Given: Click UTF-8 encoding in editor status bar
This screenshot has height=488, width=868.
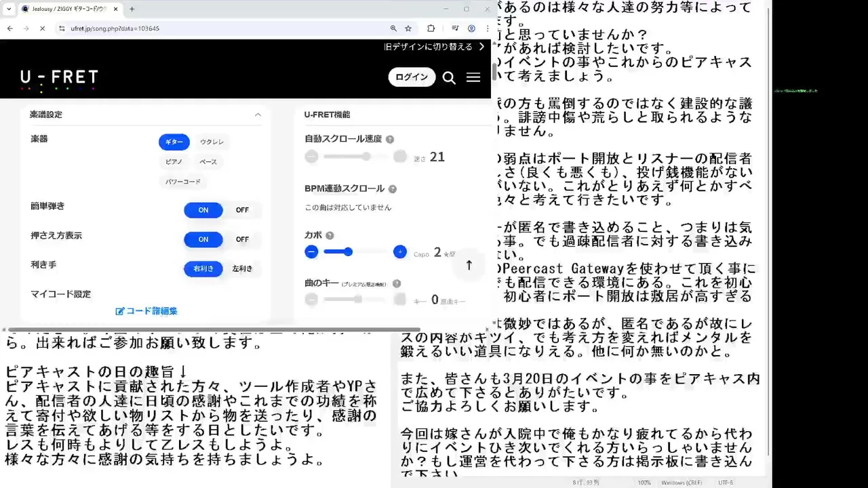Looking at the screenshot, I should pos(726,483).
